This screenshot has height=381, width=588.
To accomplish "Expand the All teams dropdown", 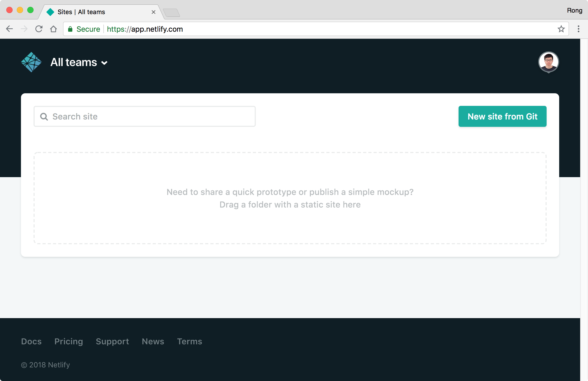I will click(x=79, y=62).
